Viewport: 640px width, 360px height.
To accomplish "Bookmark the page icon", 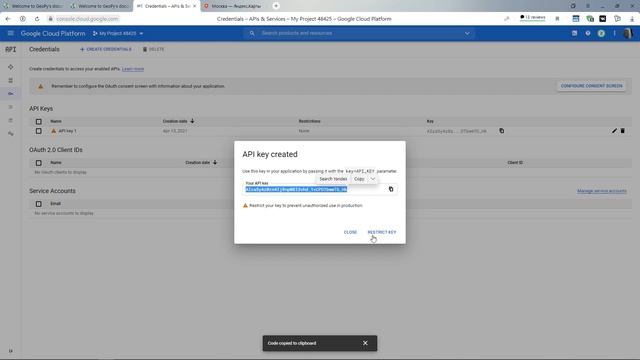I will click(x=557, y=19).
